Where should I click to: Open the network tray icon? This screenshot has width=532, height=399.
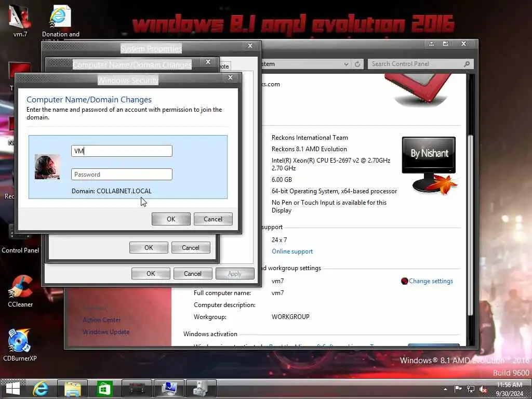(x=470, y=389)
